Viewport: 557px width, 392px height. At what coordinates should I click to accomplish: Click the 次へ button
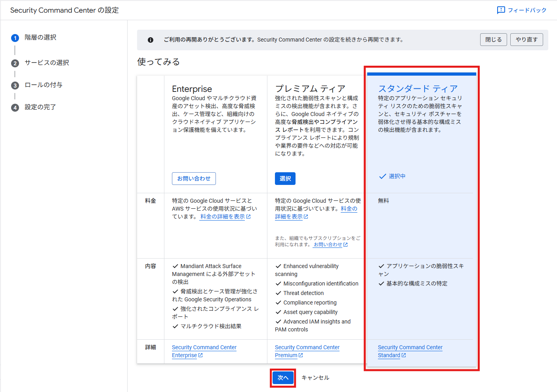click(283, 378)
